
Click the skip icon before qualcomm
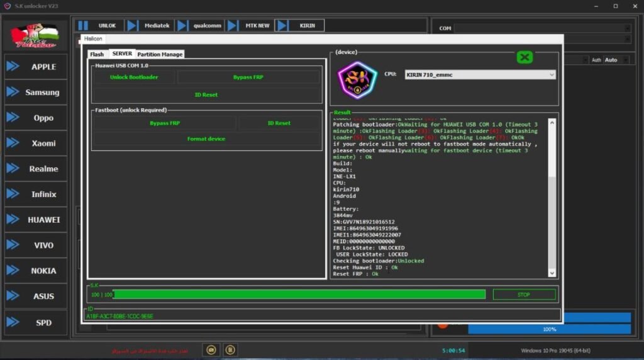pos(182,25)
